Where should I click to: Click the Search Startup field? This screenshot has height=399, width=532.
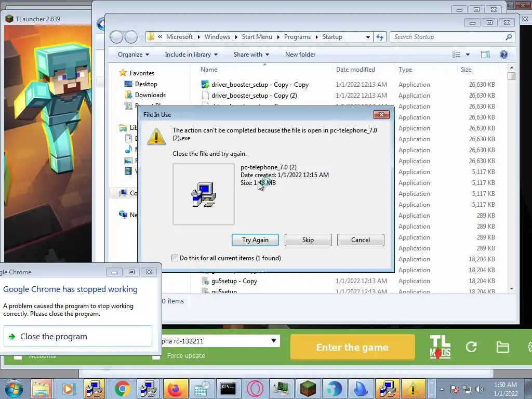(448, 37)
